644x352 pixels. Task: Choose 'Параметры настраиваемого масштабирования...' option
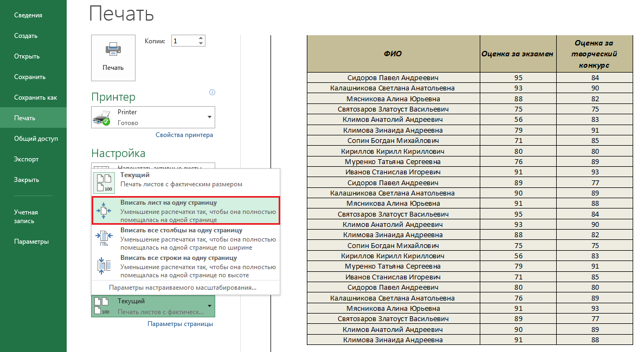pyautogui.click(x=183, y=288)
